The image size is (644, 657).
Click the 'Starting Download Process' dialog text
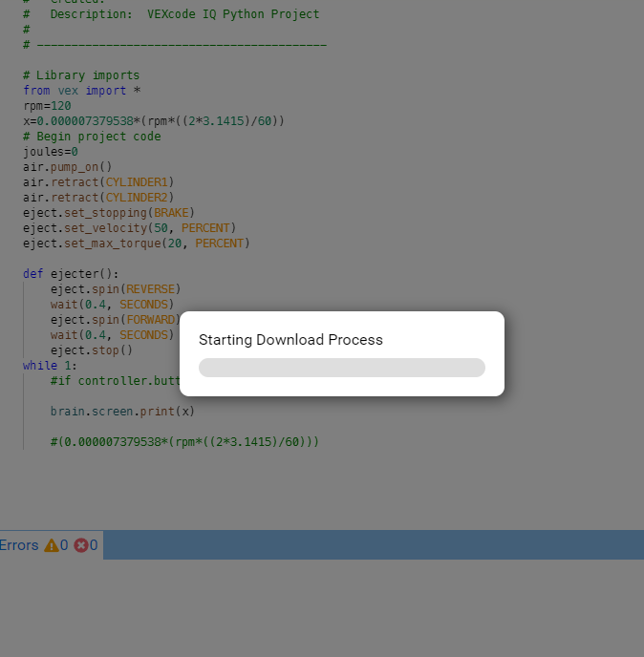[x=290, y=340]
